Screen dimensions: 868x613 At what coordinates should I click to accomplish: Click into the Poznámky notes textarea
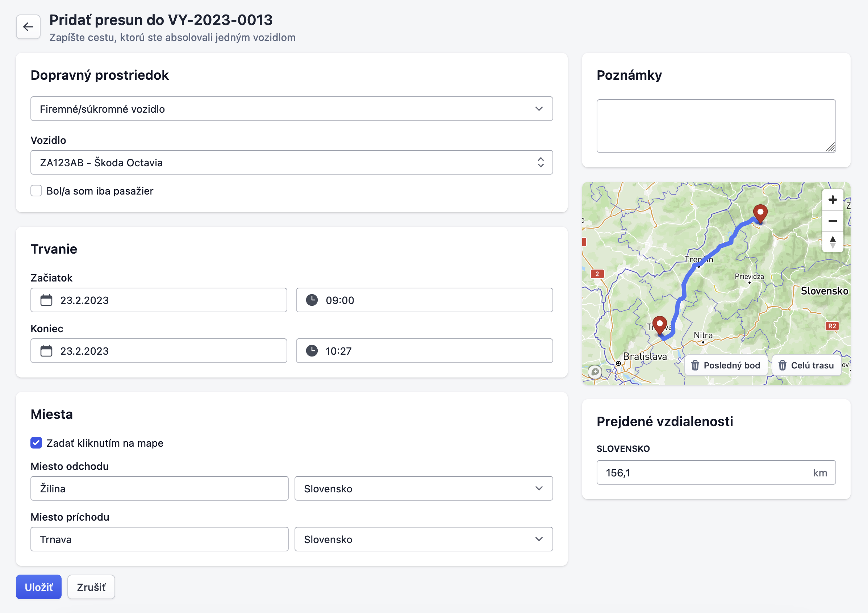point(715,126)
